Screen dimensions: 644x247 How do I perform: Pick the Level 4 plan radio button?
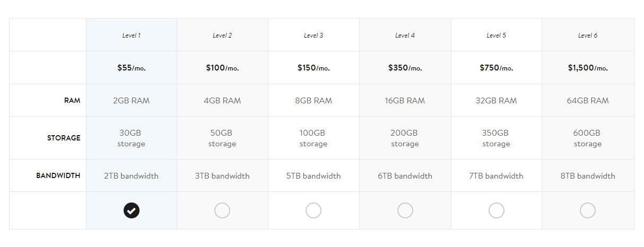(405, 210)
